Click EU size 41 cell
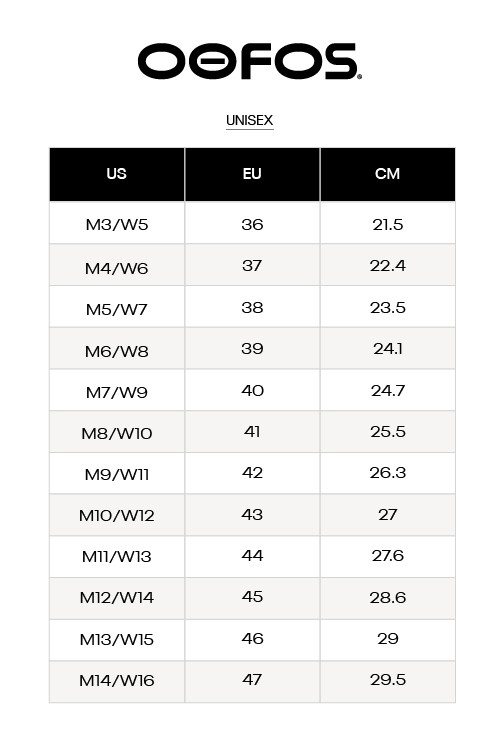 (x=252, y=432)
